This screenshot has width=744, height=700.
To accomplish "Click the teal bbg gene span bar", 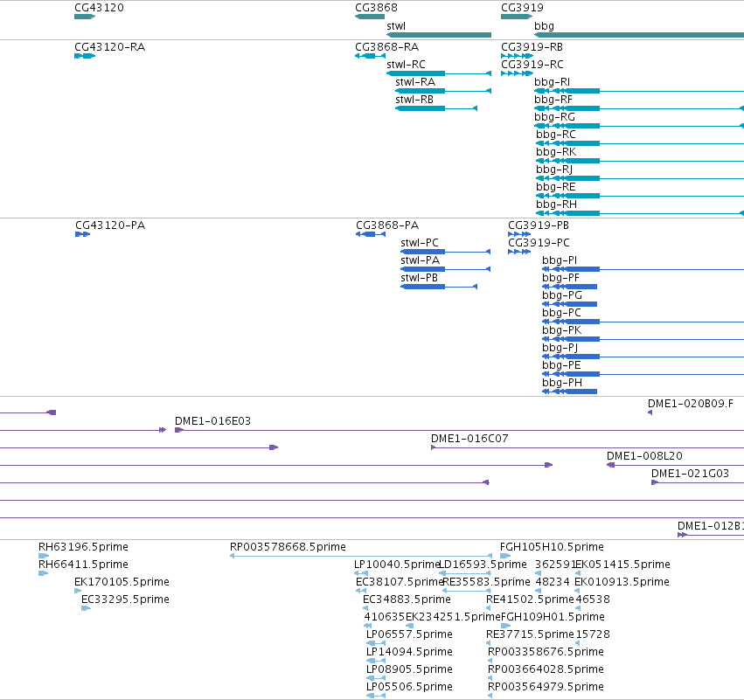I will (639, 35).
